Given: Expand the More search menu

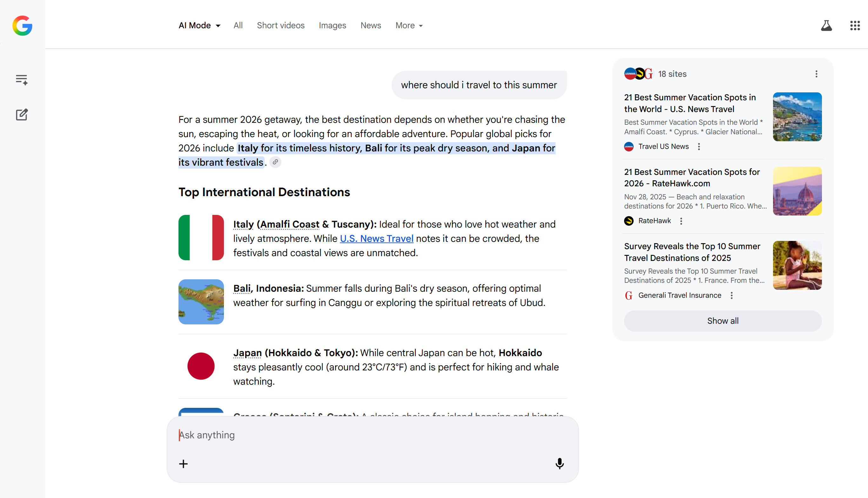Looking at the screenshot, I should pos(409,26).
